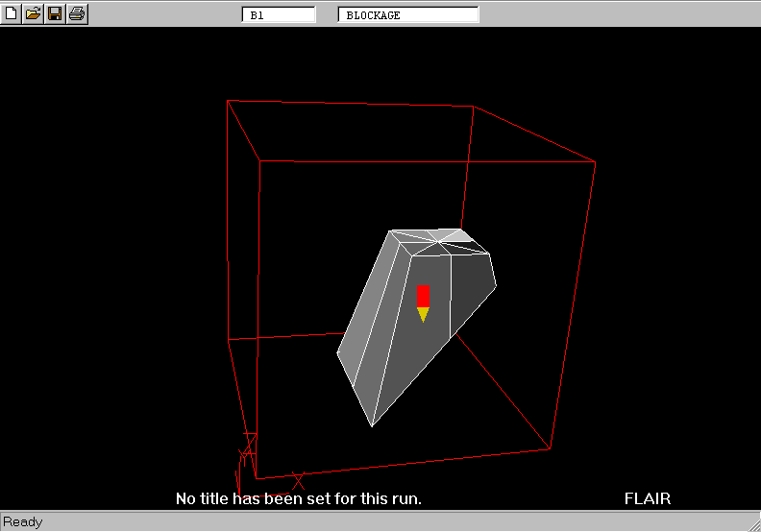The height and width of the screenshot is (532, 761).
Task: Select the red probe marker
Action: pyautogui.click(x=423, y=296)
